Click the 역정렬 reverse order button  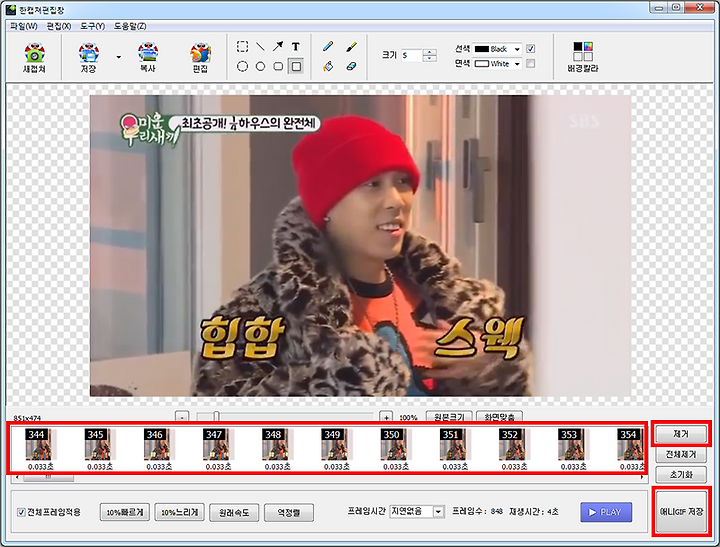289,512
